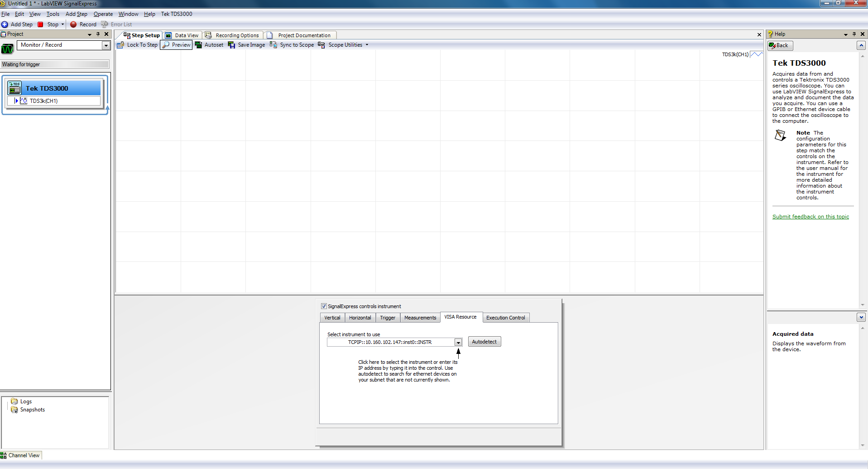868x469 pixels.
Task: Close the Step Setup view
Action: click(x=759, y=35)
